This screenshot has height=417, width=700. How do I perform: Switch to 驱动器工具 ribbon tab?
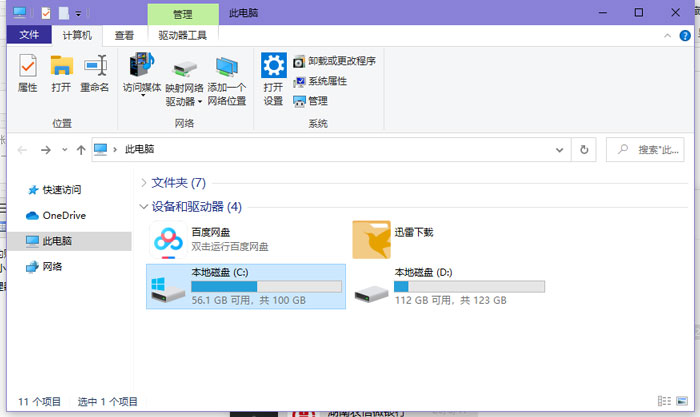(x=183, y=35)
